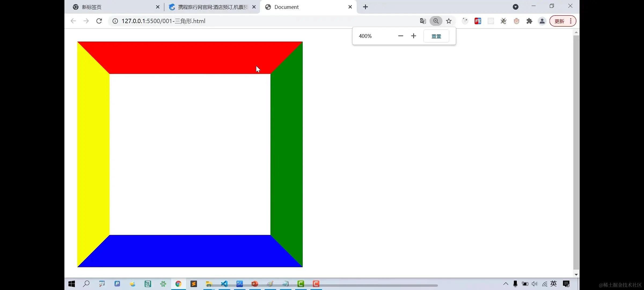Open Visual Studio Code from the taskbar
This screenshot has height=290, width=644.
(x=224, y=284)
